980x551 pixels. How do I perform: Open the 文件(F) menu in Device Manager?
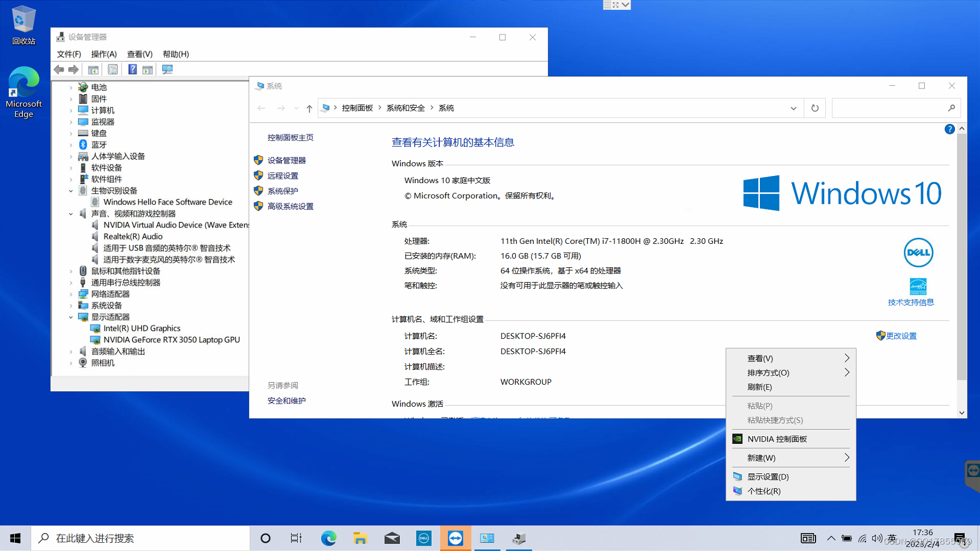tap(69, 54)
